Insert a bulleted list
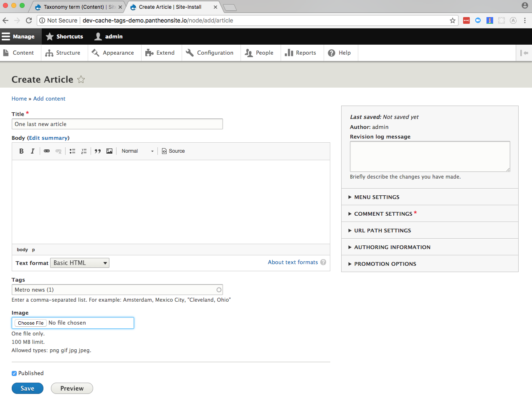This screenshot has height=401, width=532. [x=72, y=151]
